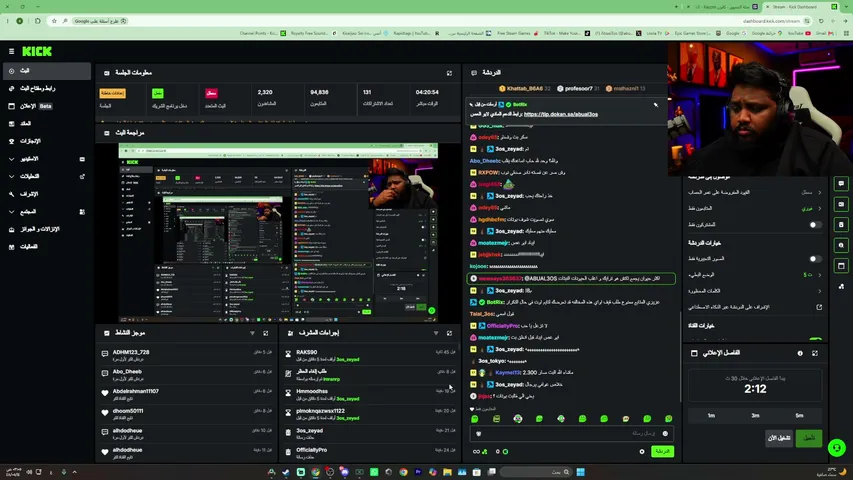The width and height of the screenshot is (853, 480).
Task: Expand the ad break panel to fullscreen
Action: 815,353
